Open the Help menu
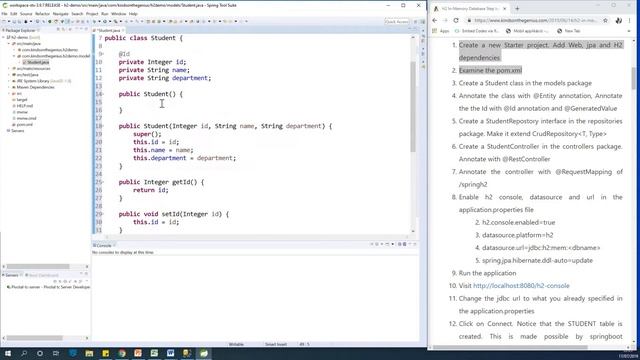Image resolution: width=640 pixels, height=360 pixels. (x=133, y=14)
